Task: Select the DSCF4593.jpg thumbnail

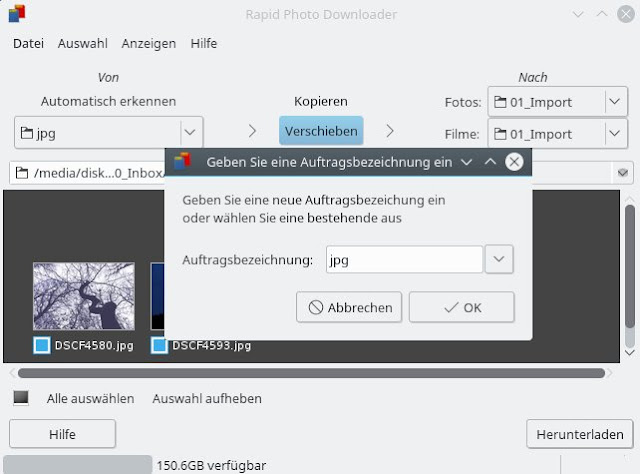Action: pos(158,296)
